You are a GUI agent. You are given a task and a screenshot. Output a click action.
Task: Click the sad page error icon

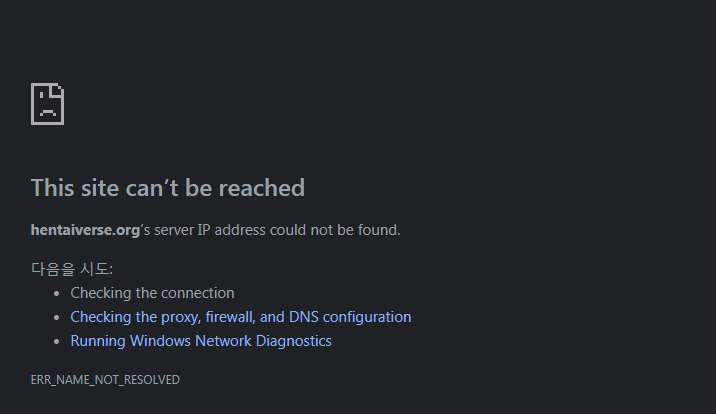point(47,104)
